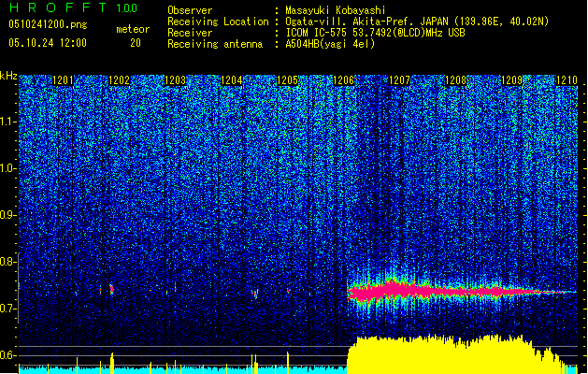This screenshot has height=374, width=588.
Task: Click the 1204 time marker
Action: pos(232,80)
